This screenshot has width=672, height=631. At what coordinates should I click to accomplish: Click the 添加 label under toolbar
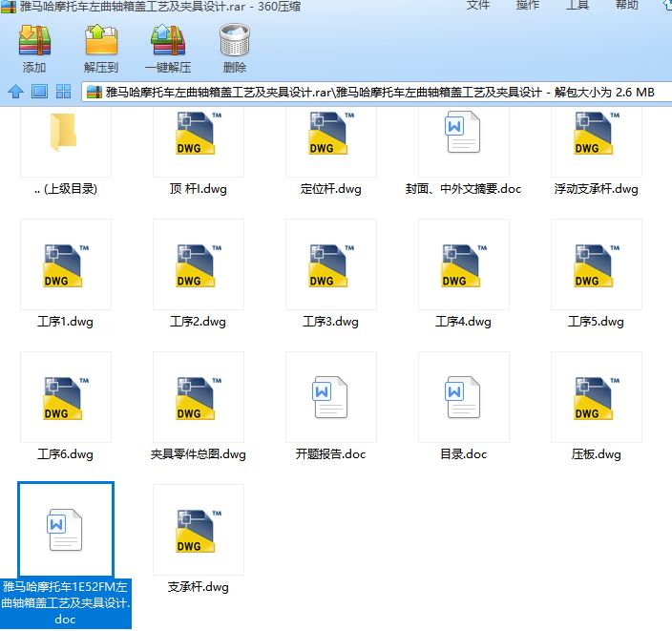pyautogui.click(x=34, y=68)
